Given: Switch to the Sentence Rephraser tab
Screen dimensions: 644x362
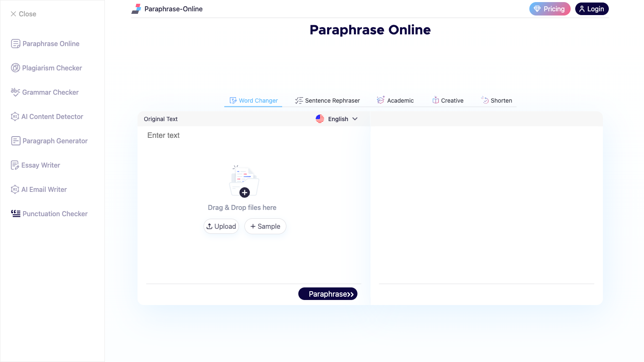Looking at the screenshot, I should click(x=327, y=100).
